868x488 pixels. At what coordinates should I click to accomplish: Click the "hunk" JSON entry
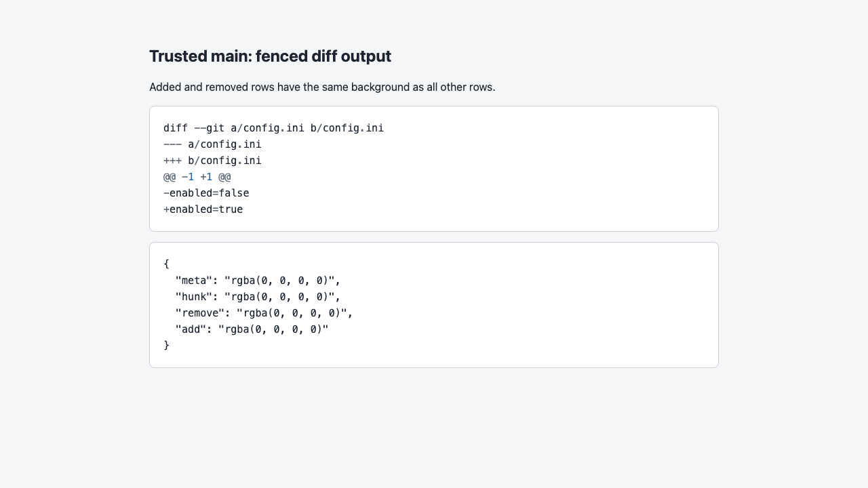point(258,296)
